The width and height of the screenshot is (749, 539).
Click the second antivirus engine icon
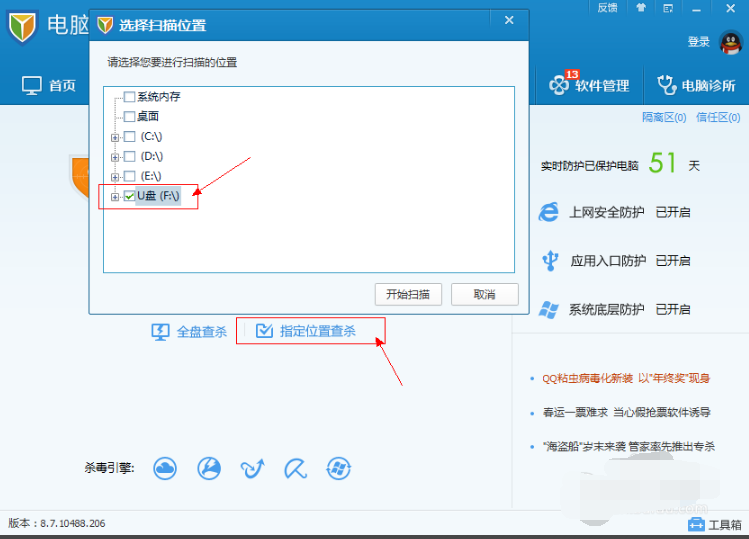[208, 467]
